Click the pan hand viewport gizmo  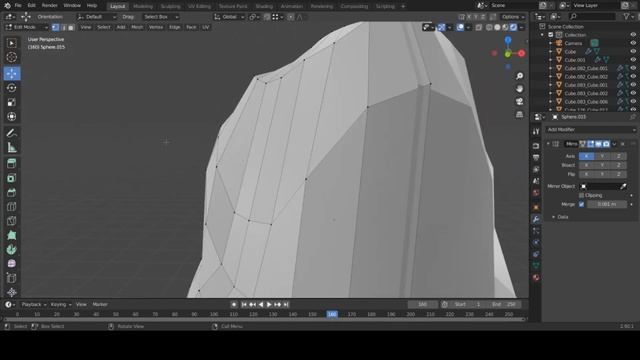[x=520, y=89]
